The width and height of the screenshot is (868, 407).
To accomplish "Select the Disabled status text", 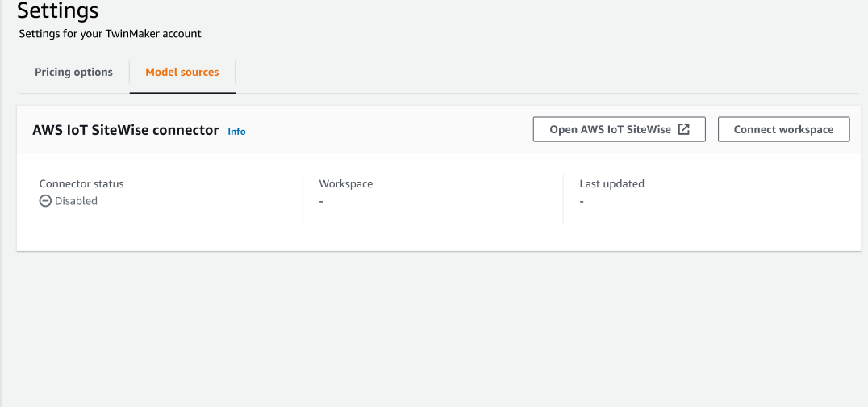I will 76,201.
